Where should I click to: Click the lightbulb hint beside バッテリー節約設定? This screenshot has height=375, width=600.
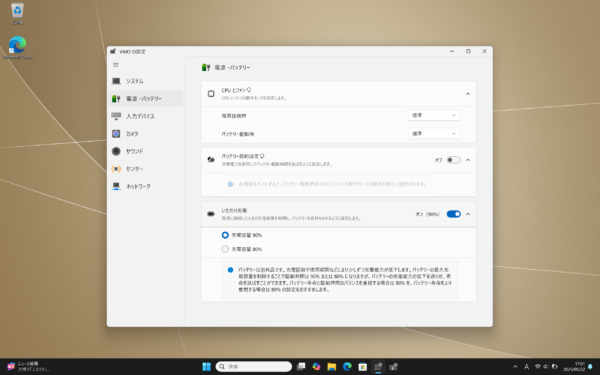pyautogui.click(x=262, y=156)
